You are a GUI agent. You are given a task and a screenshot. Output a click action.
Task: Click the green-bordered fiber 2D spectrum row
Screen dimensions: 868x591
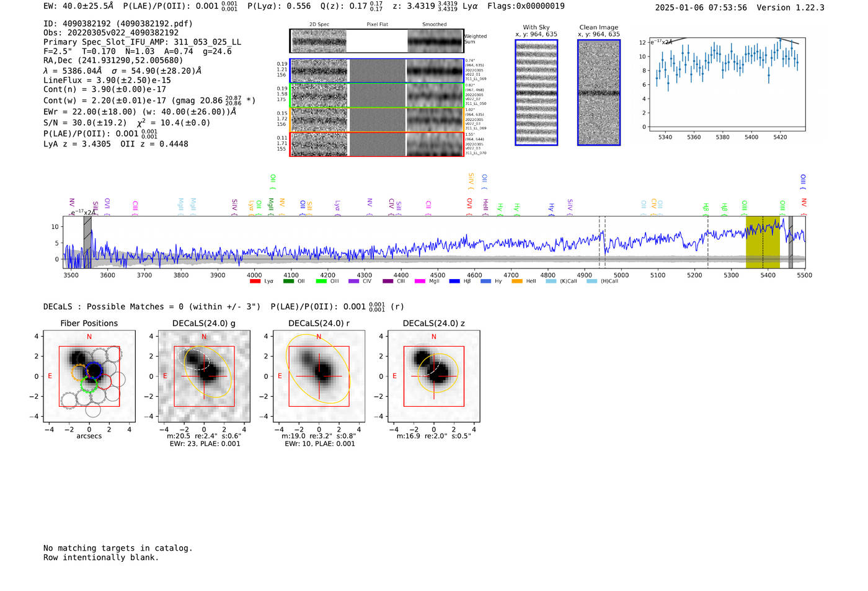click(376, 96)
